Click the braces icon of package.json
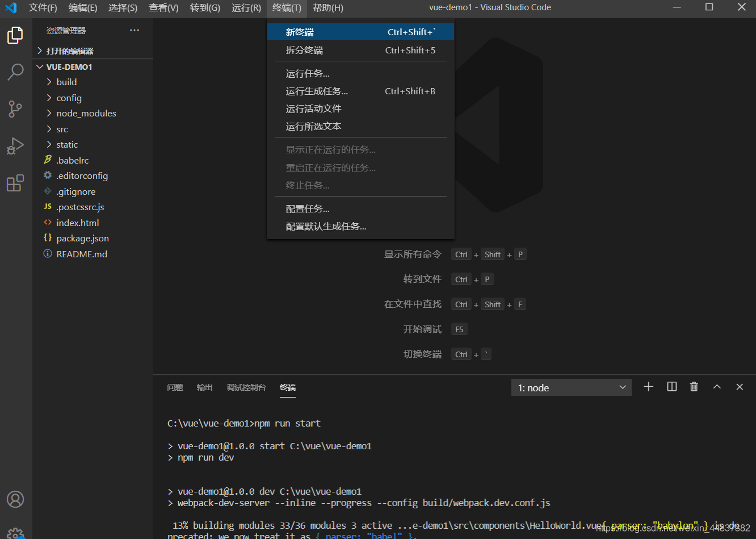Viewport: 756px width, 539px height. [x=48, y=238]
